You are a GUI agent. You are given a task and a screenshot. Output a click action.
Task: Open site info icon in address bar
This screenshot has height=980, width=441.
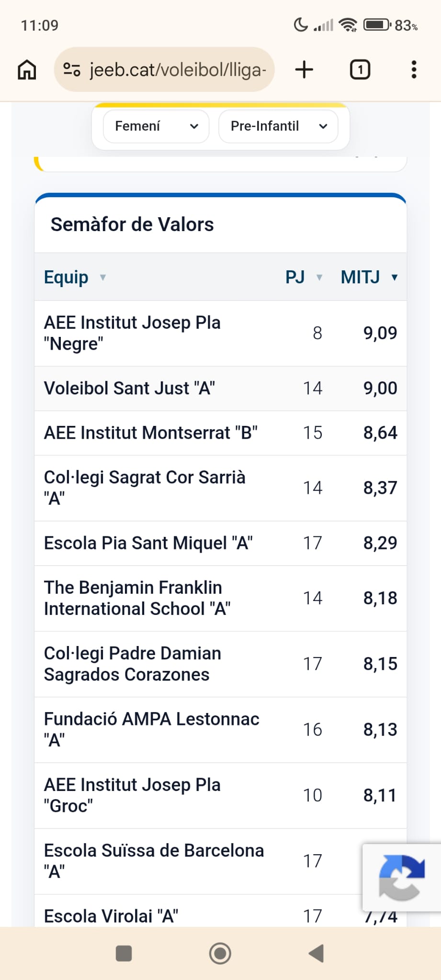tap(72, 70)
